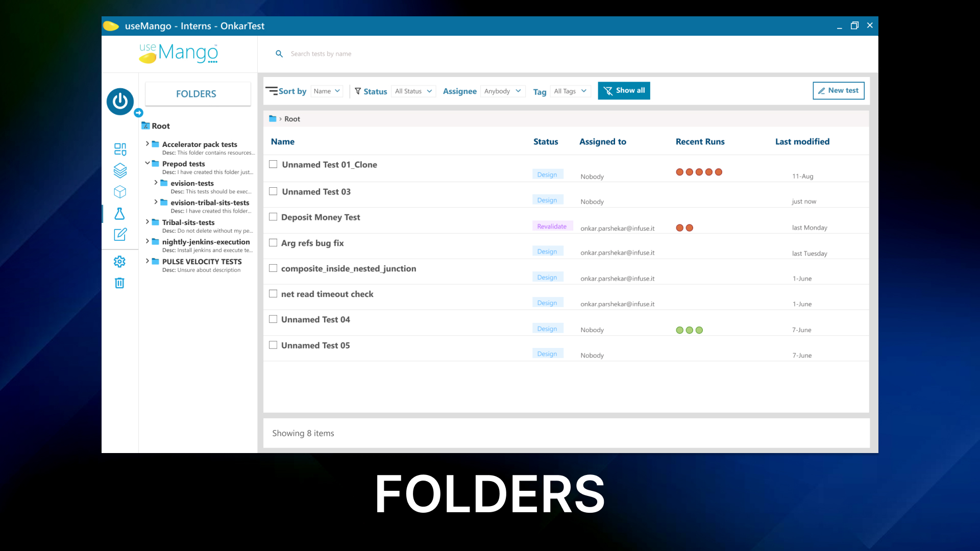The height and width of the screenshot is (551, 980).
Task: Open the All Status dropdown
Action: pyautogui.click(x=413, y=91)
